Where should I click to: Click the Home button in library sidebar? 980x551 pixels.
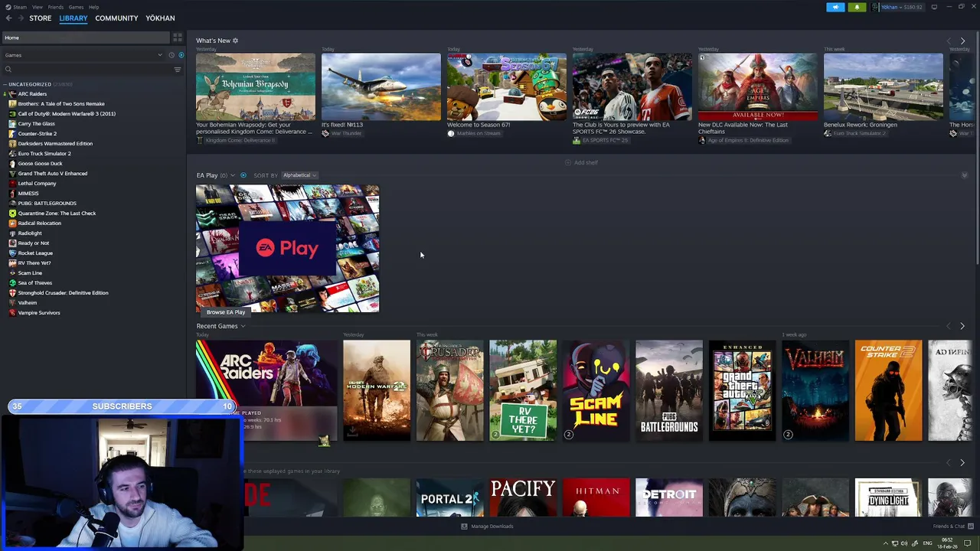(86, 37)
